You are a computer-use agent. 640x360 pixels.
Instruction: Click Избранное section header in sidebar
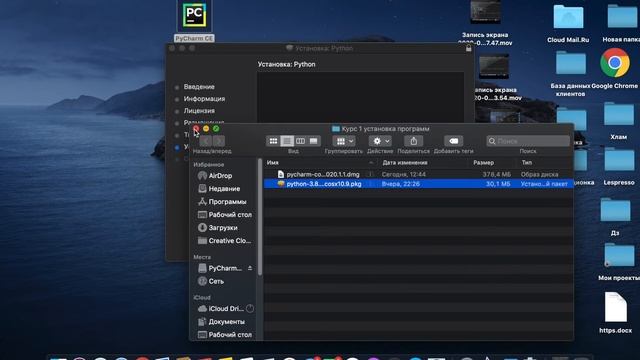point(209,164)
